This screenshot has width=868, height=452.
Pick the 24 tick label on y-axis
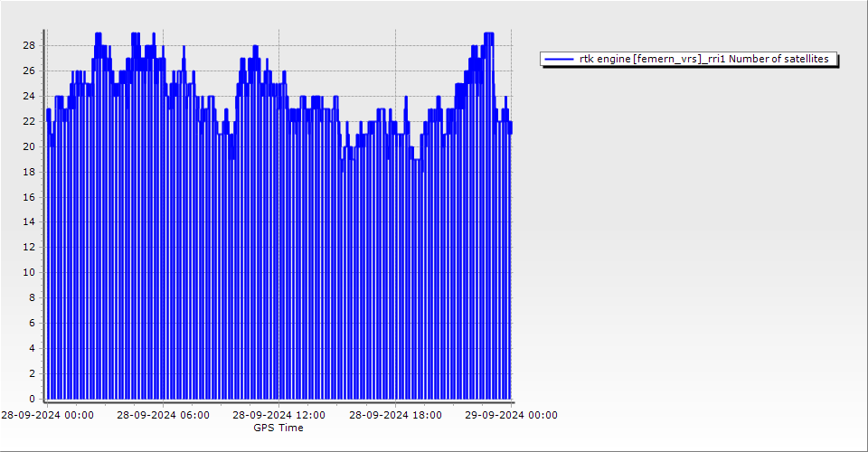(x=29, y=96)
